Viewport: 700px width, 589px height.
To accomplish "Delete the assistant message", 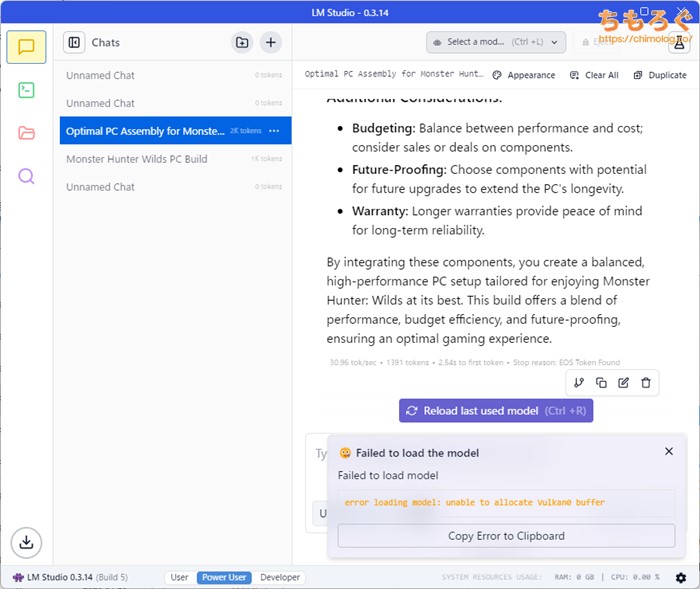I will tap(646, 383).
